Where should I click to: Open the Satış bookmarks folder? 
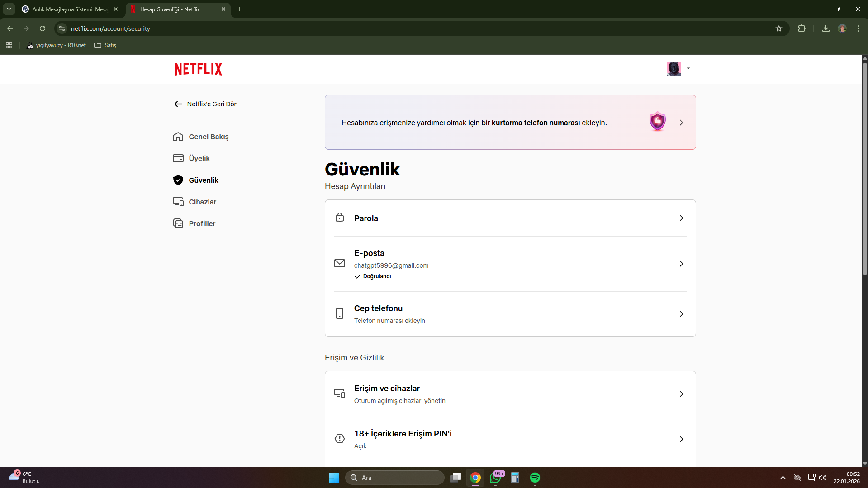pos(105,45)
